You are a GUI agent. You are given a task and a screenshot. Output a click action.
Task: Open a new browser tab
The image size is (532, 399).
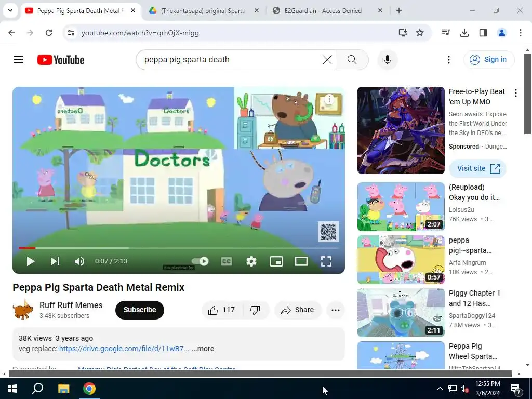coord(399,10)
